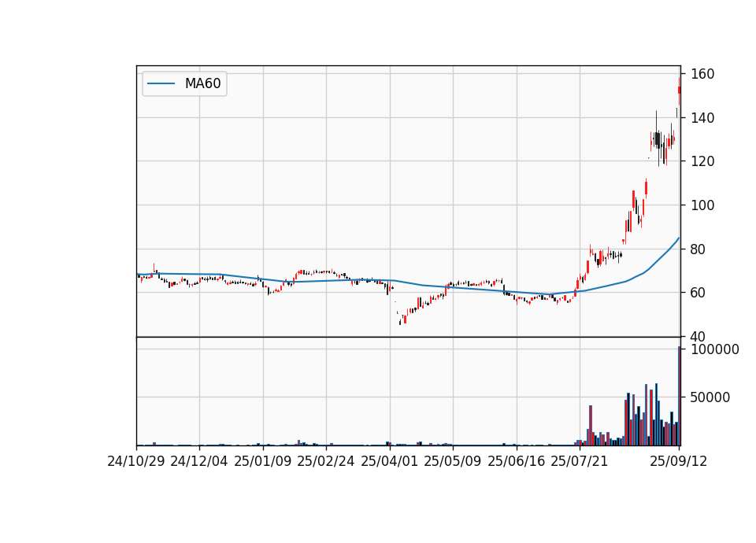The image size is (756, 543).
Task: Click the tallest volume bar at 25/09/12
Action: [x=680, y=396]
